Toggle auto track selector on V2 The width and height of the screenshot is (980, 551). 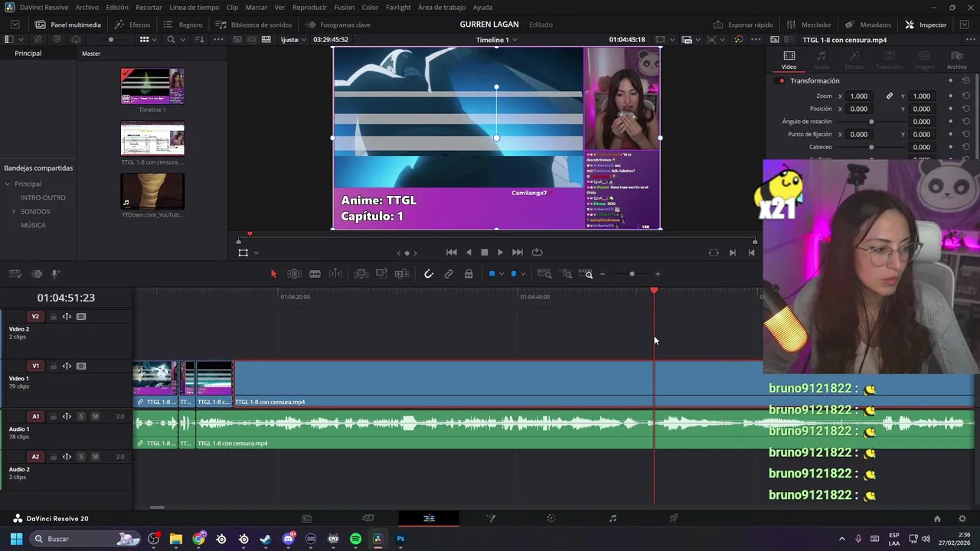tap(67, 317)
